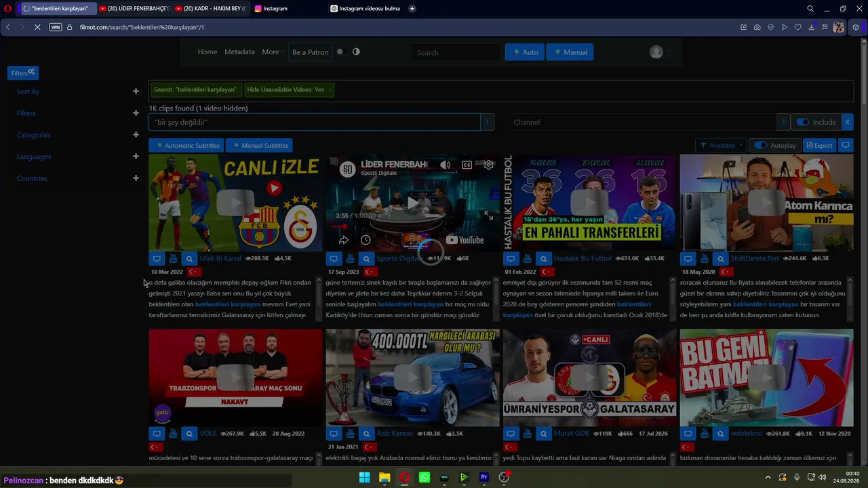Open YouTube icon for Hastalık Bu Futbol result
The height and width of the screenshot is (488, 868).
point(527,258)
